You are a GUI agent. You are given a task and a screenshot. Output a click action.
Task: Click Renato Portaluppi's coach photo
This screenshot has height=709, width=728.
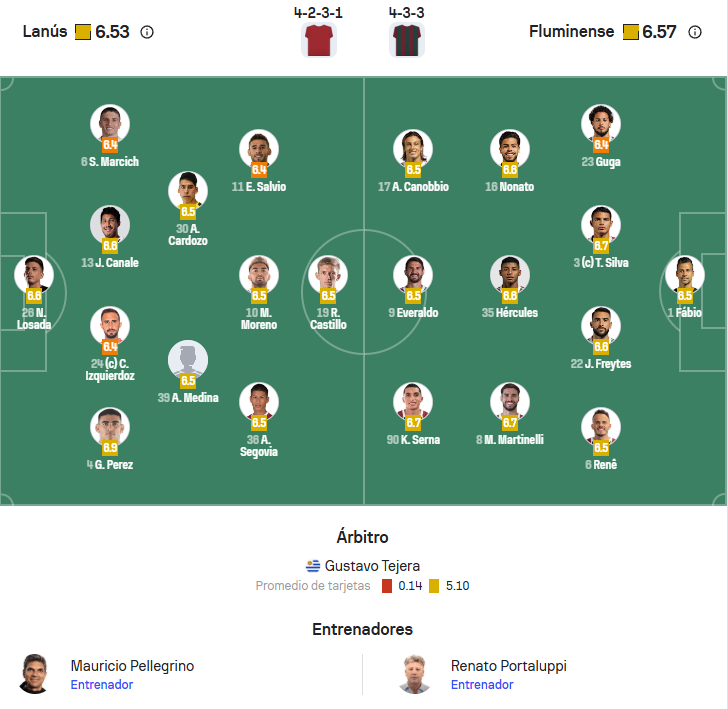tap(415, 674)
